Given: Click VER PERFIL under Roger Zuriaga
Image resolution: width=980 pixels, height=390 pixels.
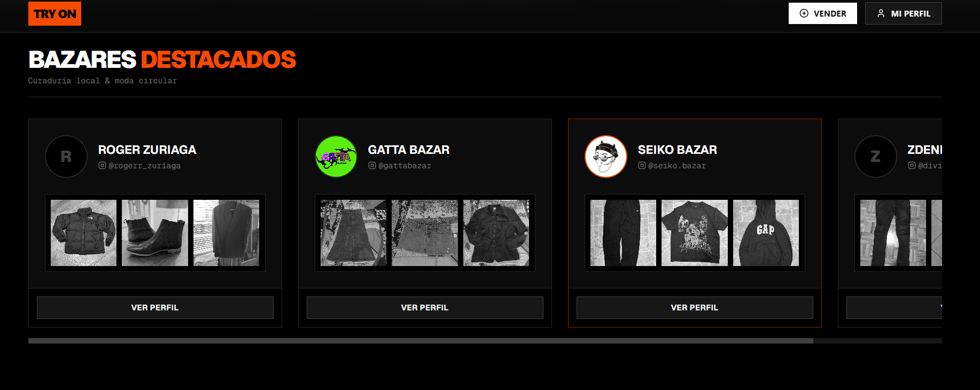Looking at the screenshot, I should click(155, 308).
